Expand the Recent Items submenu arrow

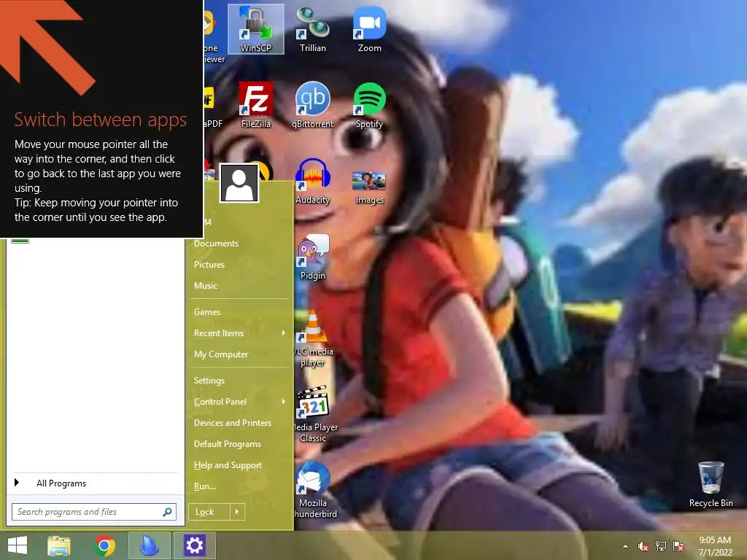[284, 332]
